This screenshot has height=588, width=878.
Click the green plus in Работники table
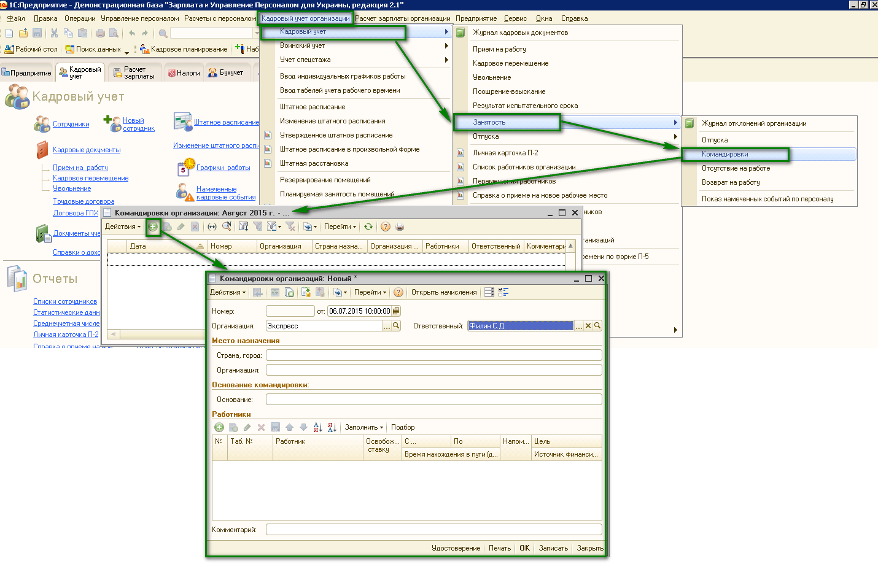coord(219,427)
